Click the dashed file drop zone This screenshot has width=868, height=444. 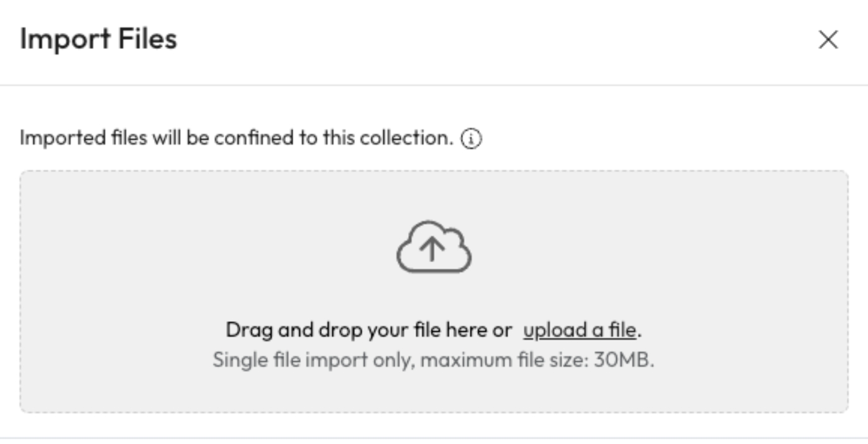pos(186,279)
